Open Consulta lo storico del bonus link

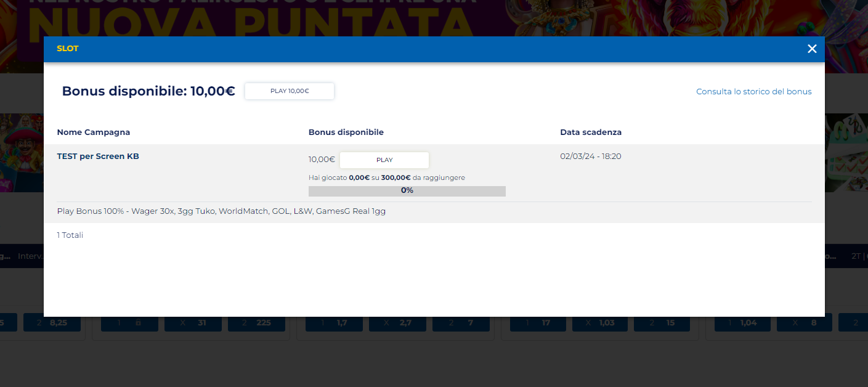coord(754,92)
